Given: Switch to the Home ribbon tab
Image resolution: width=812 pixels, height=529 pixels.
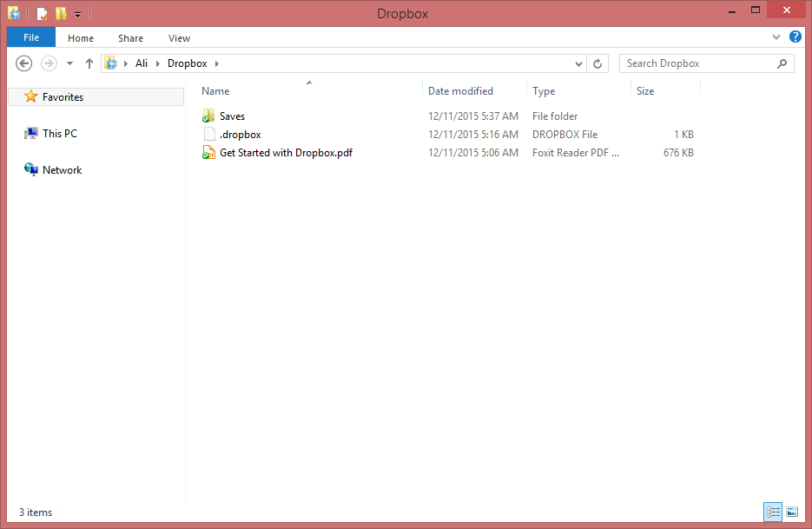Looking at the screenshot, I should (x=81, y=38).
